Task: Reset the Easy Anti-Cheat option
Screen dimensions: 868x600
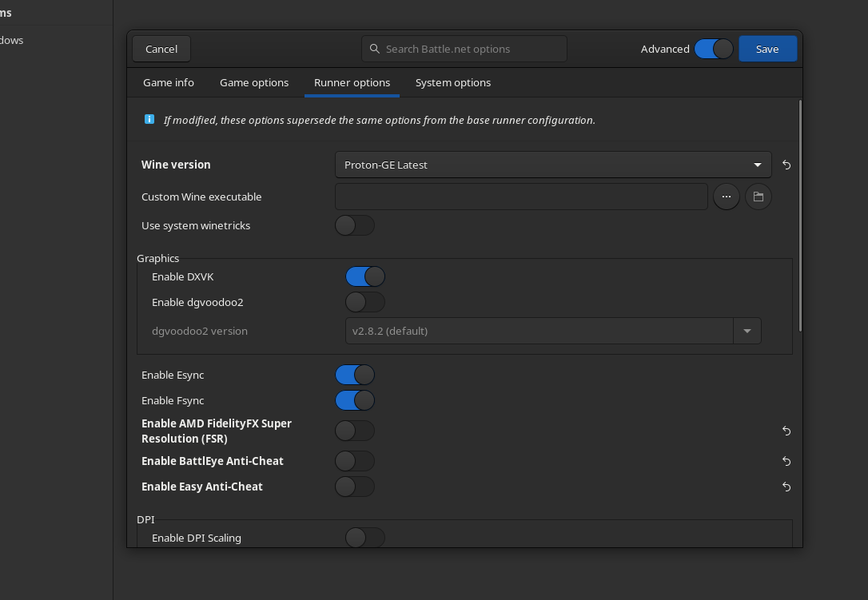Action: pos(786,487)
